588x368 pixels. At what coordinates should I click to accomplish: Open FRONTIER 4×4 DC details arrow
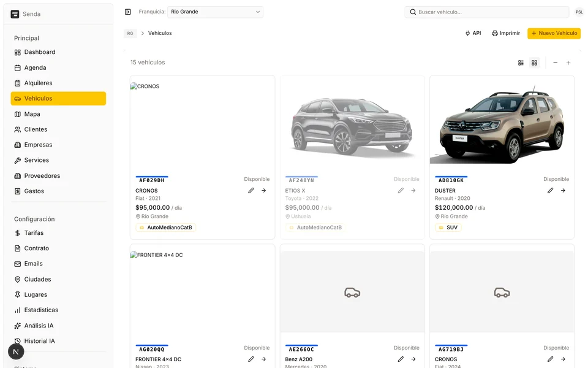(x=263, y=359)
